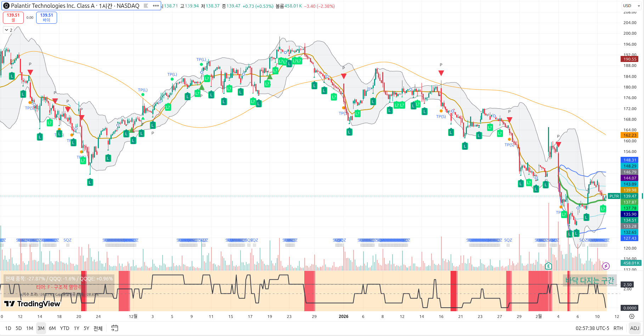
Task: Open the three-dot more menu in chart legend
Action: tap(156, 6)
